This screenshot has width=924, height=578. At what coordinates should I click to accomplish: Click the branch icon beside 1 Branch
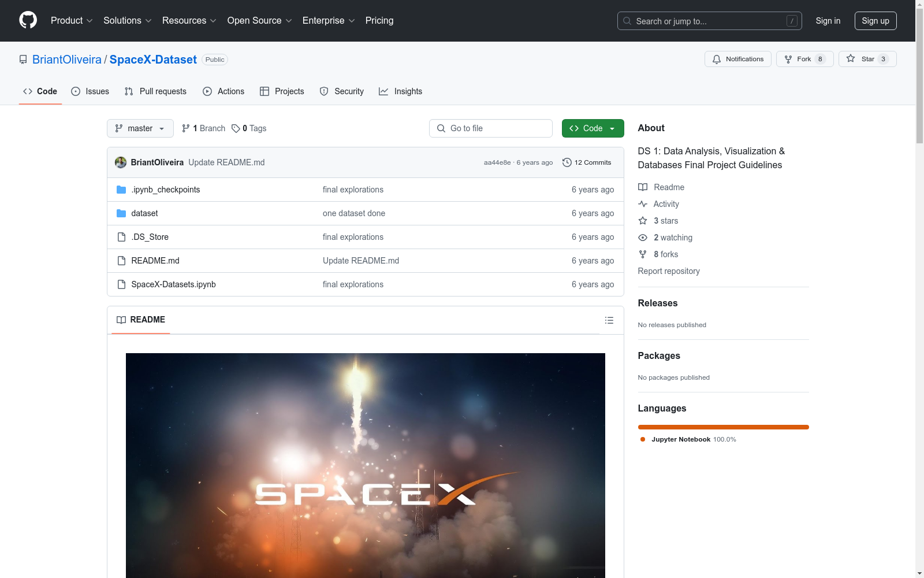click(186, 128)
